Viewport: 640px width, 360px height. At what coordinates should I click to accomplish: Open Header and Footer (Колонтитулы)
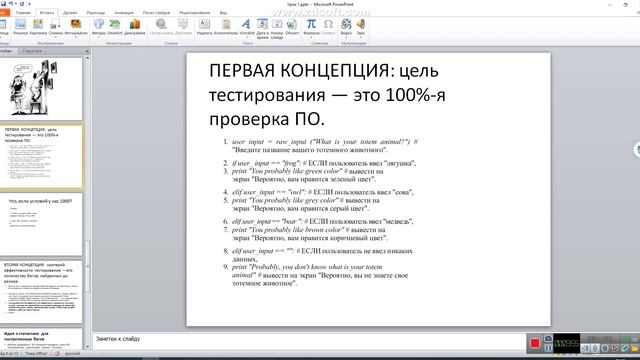click(226, 27)
